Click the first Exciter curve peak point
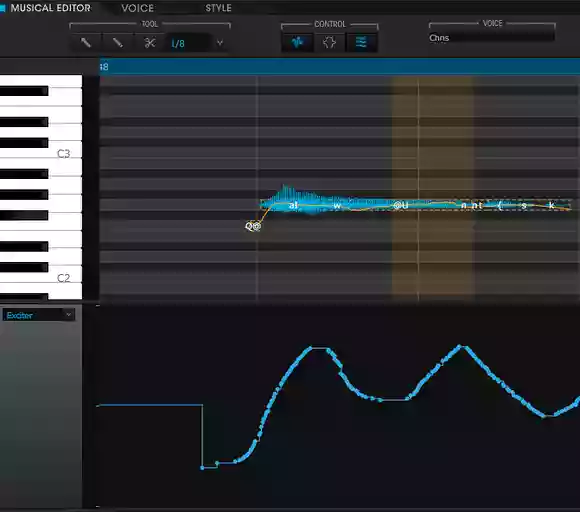580x512 pixels. (311, 348)
